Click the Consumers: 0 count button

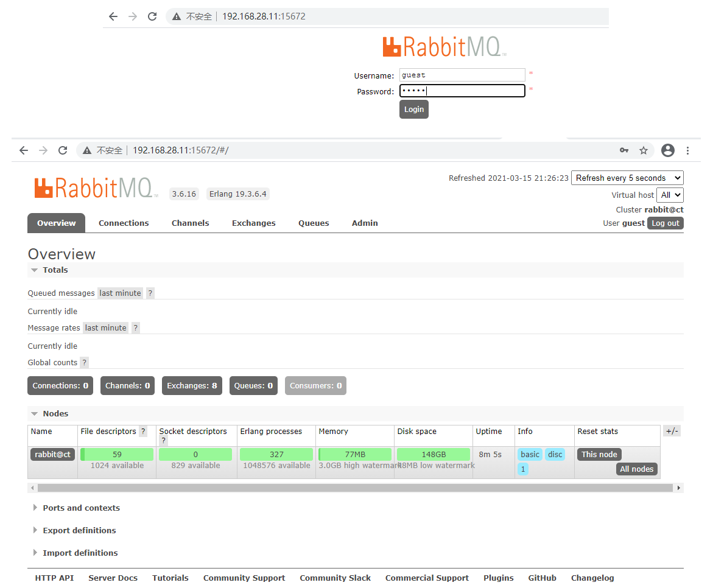pyautogui.click(x=315, y=386)
